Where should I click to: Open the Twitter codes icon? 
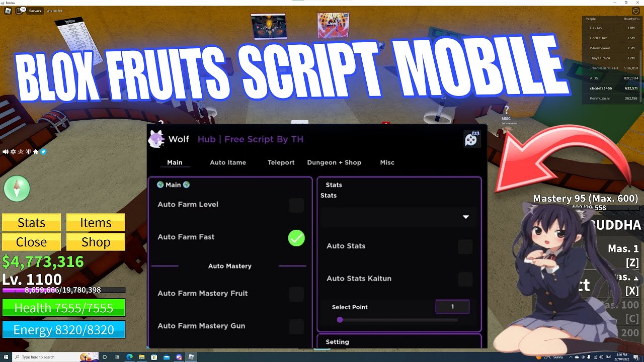pos(43,151)
